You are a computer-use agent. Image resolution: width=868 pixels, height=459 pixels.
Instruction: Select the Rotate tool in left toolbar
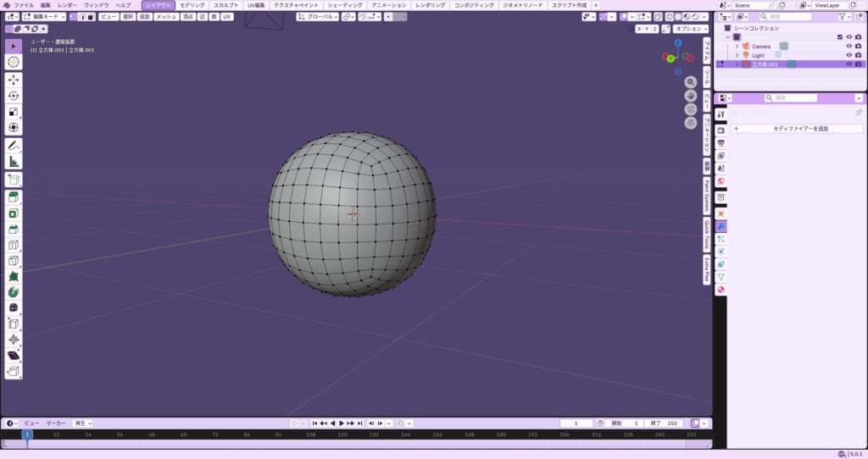14,96
